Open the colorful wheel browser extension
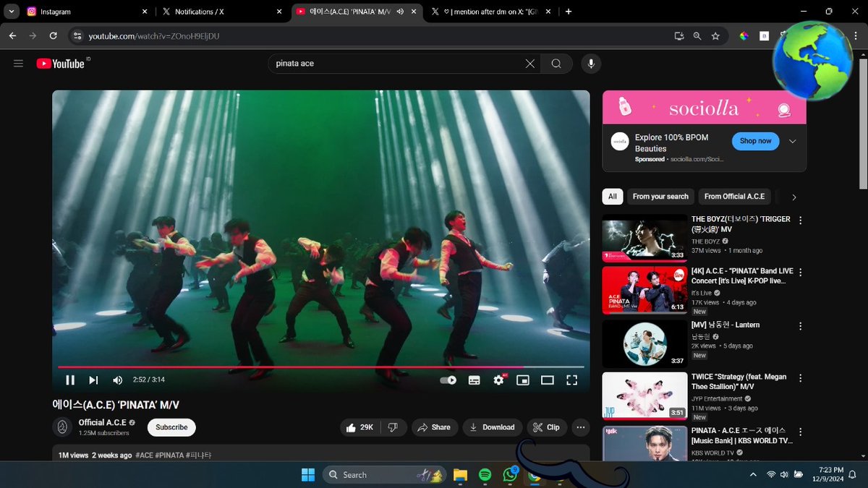The width and height of the screenshot is (868, 488). point(744,36)
